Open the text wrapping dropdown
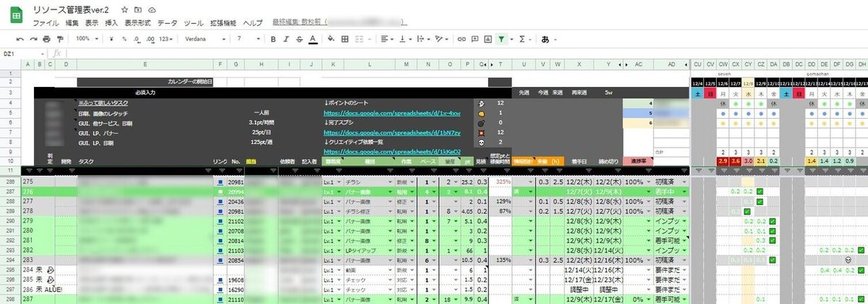 [423, 38]
